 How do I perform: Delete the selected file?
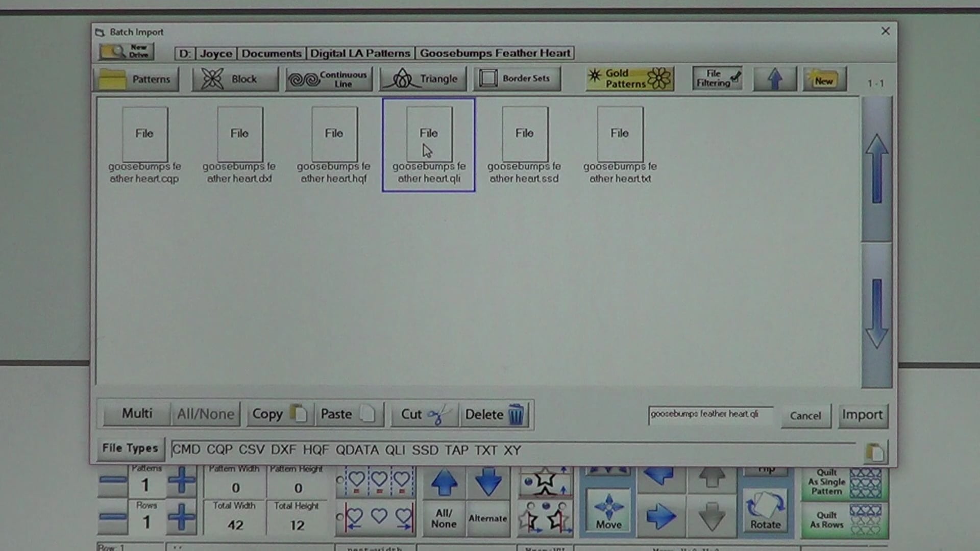point(494,414)
